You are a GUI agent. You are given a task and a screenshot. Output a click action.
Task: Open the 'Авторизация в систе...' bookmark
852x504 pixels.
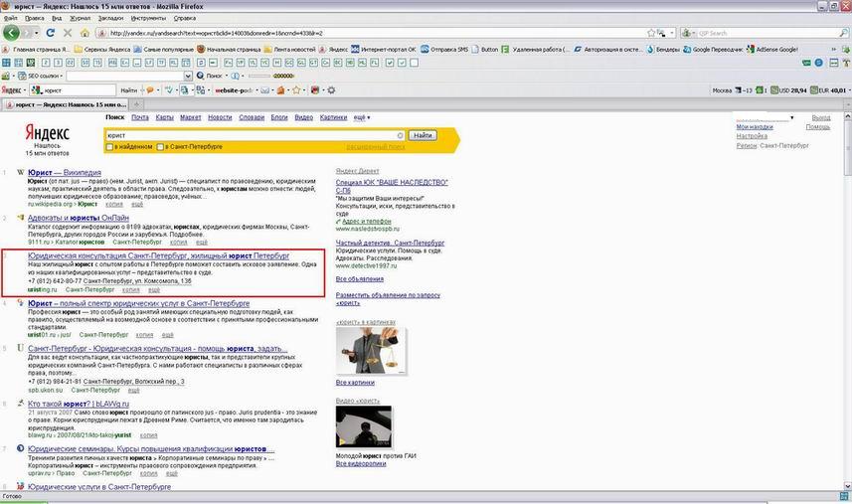click(608, 50)
